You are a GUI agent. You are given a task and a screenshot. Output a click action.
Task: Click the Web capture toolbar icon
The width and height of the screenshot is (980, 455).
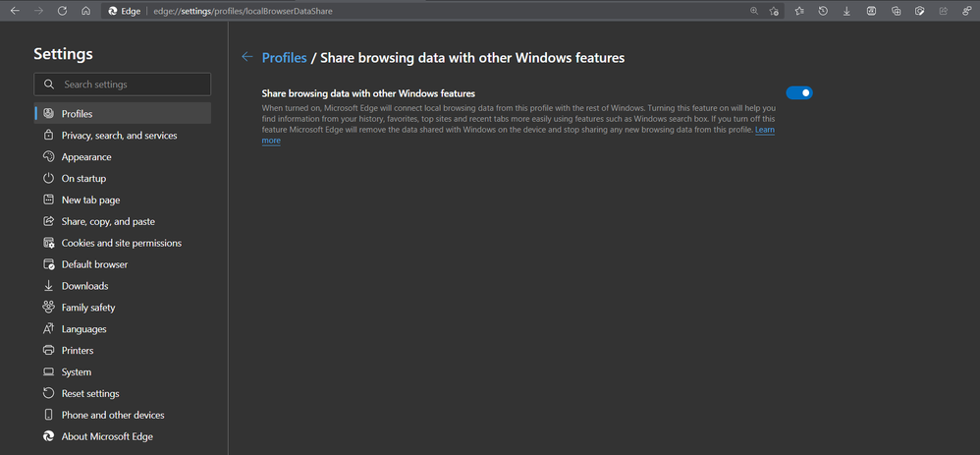(919, 11)
